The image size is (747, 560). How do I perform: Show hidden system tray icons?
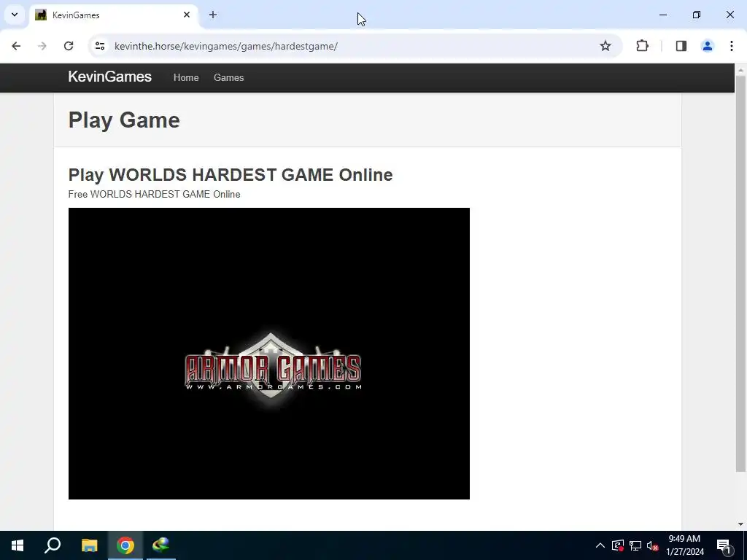600,545
